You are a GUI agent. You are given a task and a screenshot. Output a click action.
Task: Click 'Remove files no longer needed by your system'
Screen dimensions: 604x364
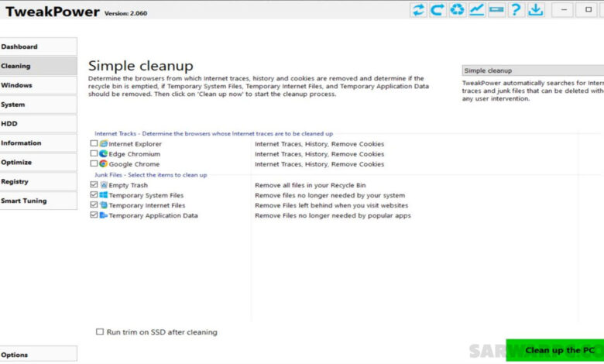coord(330,195)
